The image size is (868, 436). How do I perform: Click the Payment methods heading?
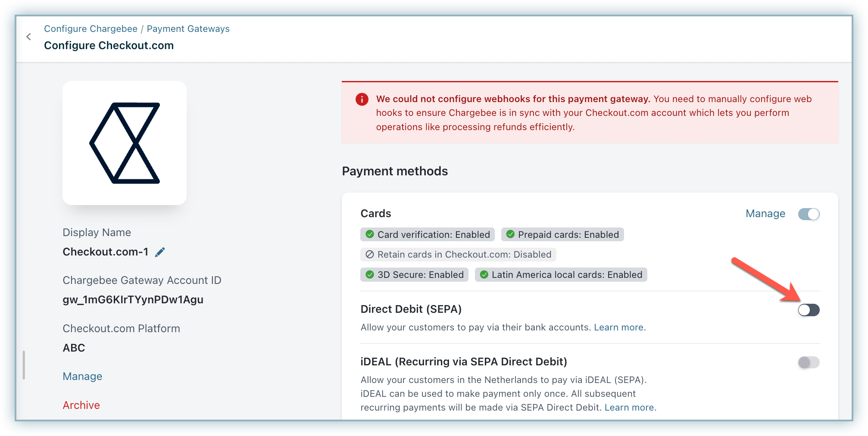[395, 171]
